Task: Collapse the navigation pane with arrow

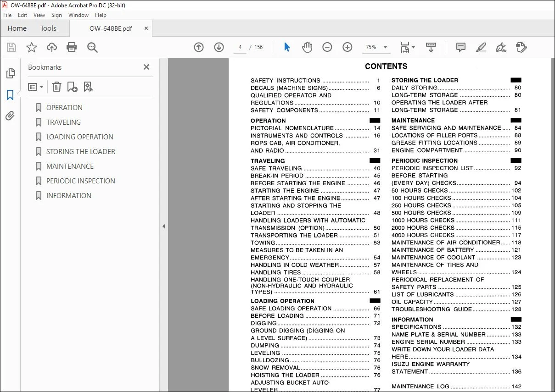Action: (164, 226)
